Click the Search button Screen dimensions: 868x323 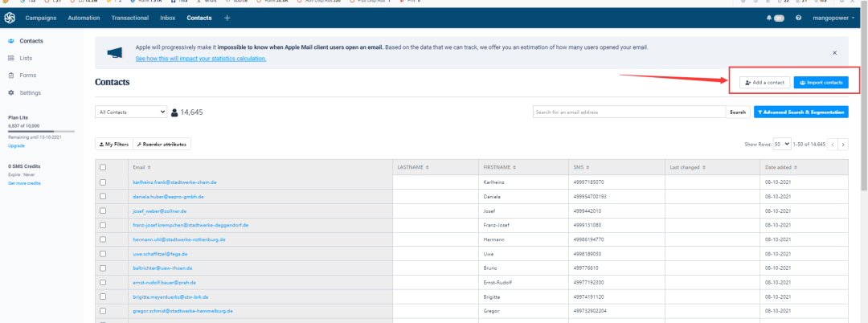[x=738, y=112]
